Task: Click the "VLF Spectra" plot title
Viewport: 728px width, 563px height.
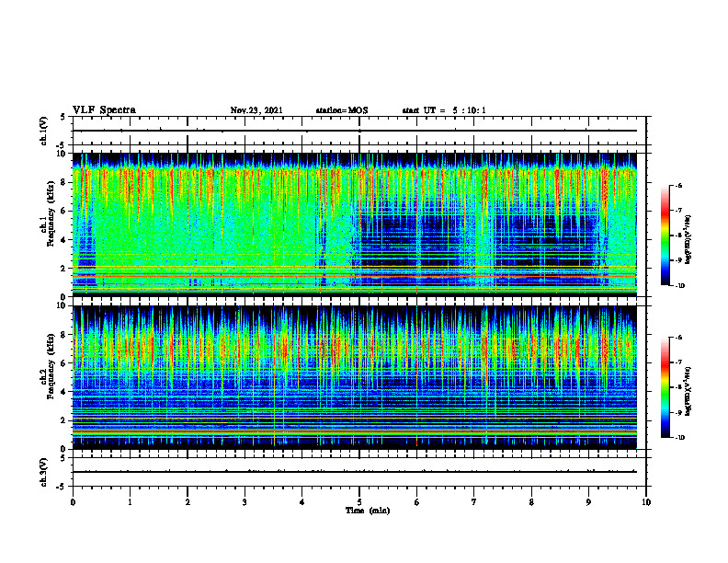Action: pyautogui.click(x=104, y=110)
